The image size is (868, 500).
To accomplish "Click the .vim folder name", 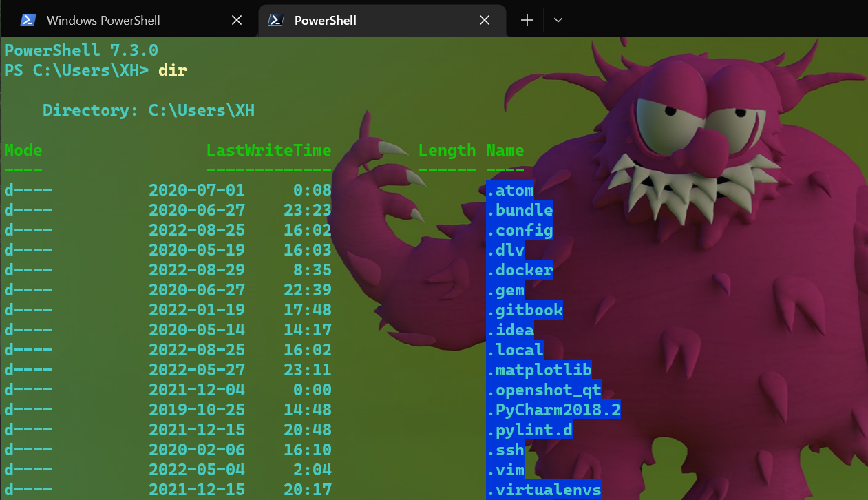I will pyautogui.click(x=505, y=470).
